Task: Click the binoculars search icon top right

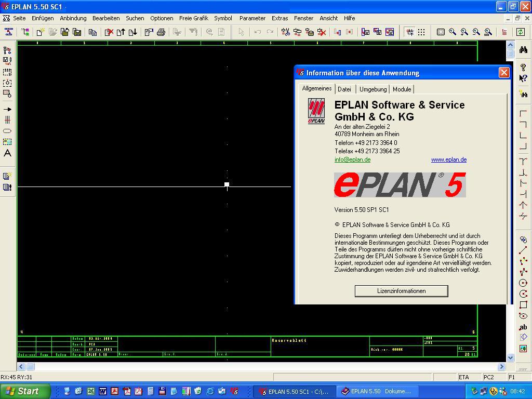Action: point(523,50)
